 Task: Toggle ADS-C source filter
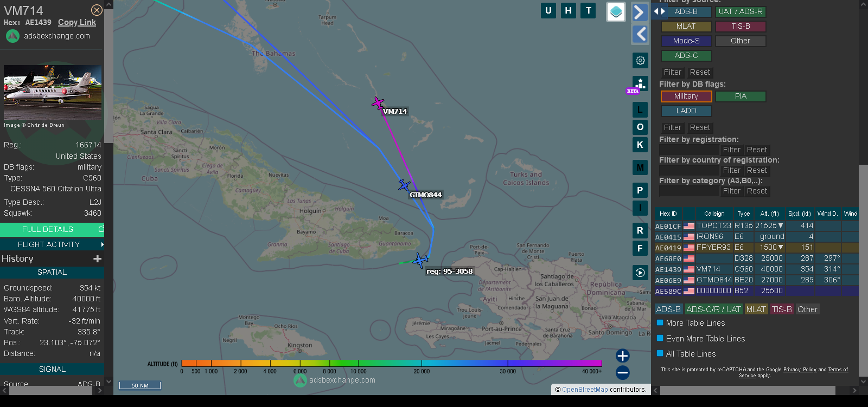686,55
